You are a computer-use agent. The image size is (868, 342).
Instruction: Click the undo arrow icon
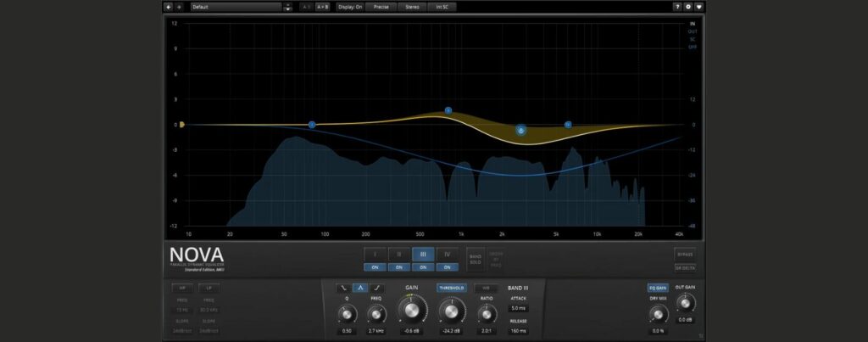(x=169, y=7)
